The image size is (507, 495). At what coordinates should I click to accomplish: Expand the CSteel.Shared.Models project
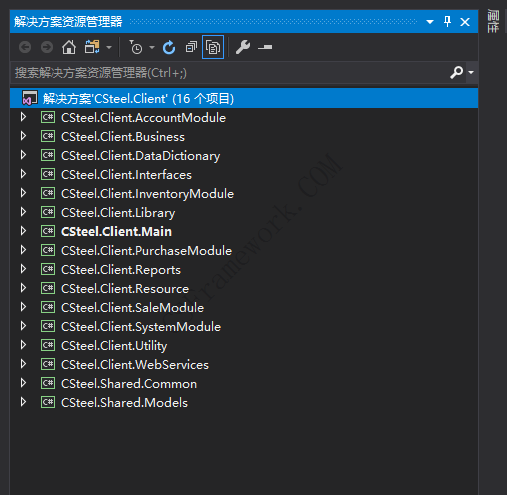point(23,402)
